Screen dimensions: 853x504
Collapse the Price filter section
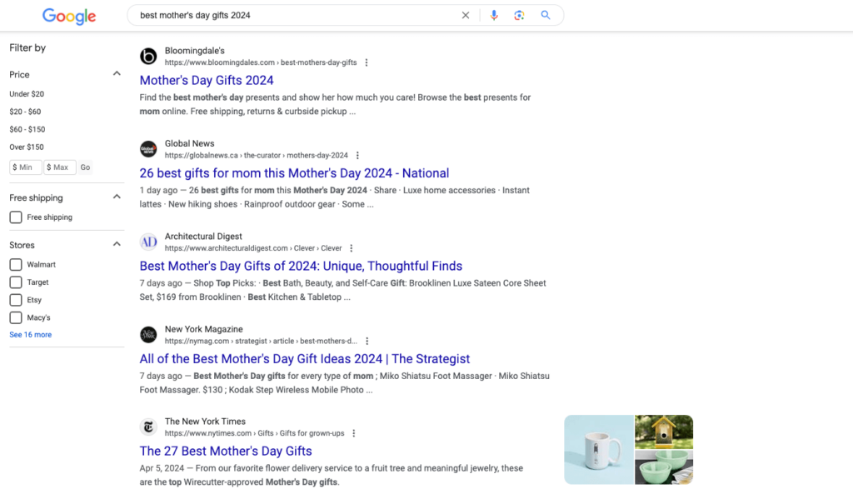(x=117, y=73)
